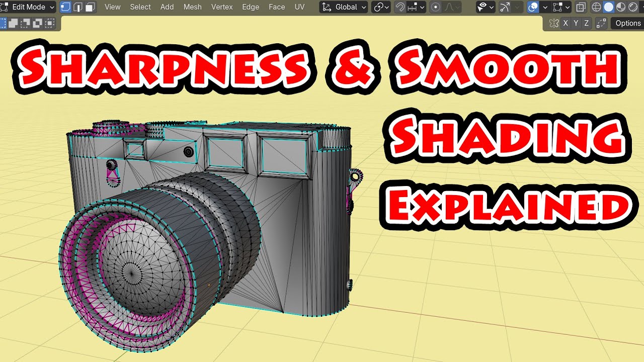This screenshot has height=362, width=644.
Task: Open the Edit Mode dropdown
Action: point(28,7)
